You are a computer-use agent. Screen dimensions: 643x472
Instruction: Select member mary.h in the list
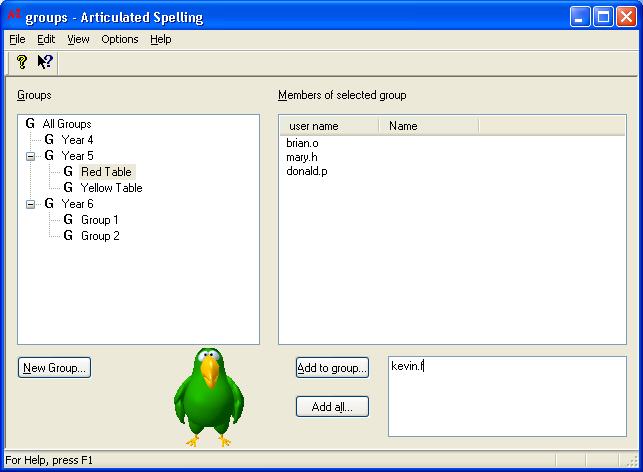click(302, 157)
